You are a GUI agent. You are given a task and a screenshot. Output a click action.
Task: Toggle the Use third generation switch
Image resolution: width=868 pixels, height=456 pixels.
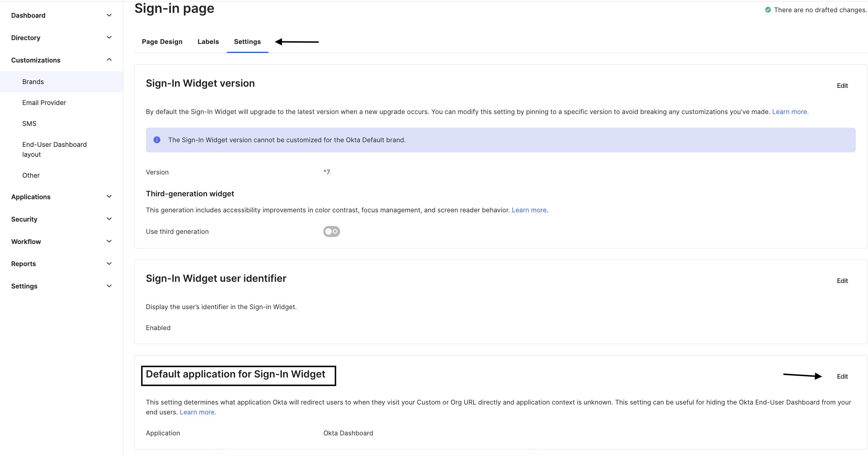(332, 231)
